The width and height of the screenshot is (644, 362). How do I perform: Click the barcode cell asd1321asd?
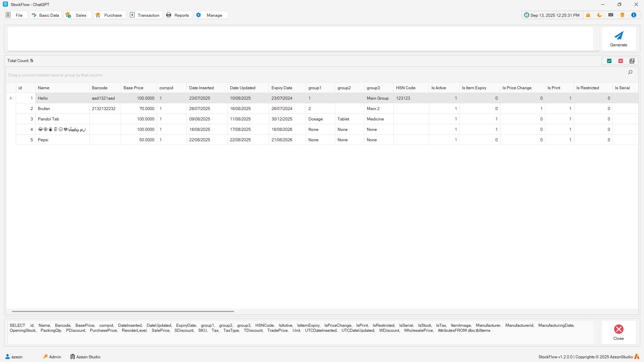pos(105,98)
